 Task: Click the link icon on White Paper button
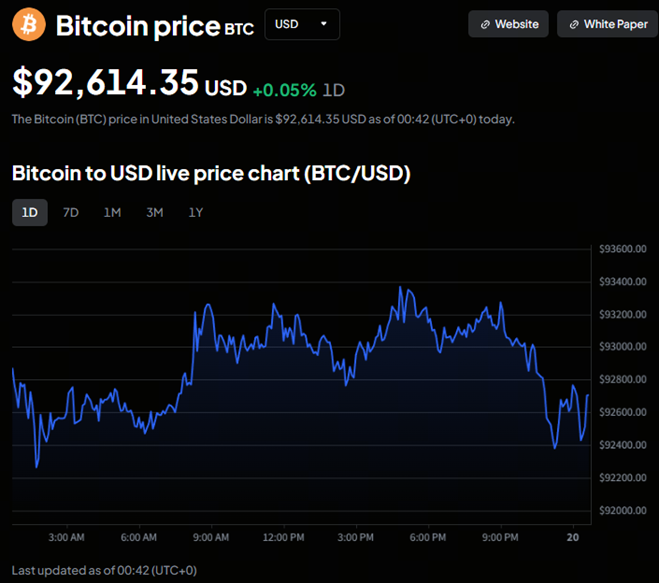click(x=573, y=24)
